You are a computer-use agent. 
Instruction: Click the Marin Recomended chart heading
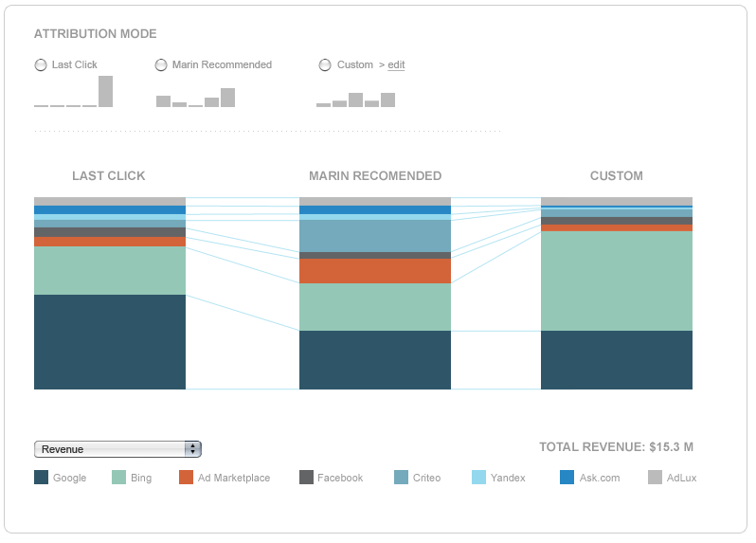pos(375,176)
